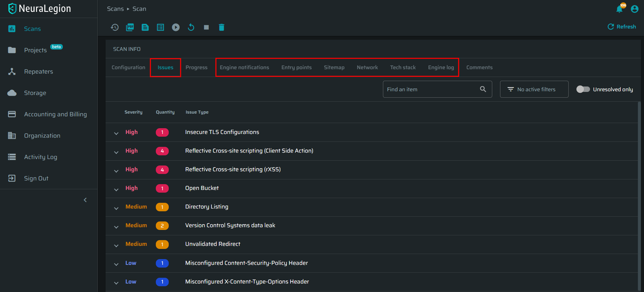Expand Unvalidated Redirect row
This screenshot has height=292, width=644.
116,246
